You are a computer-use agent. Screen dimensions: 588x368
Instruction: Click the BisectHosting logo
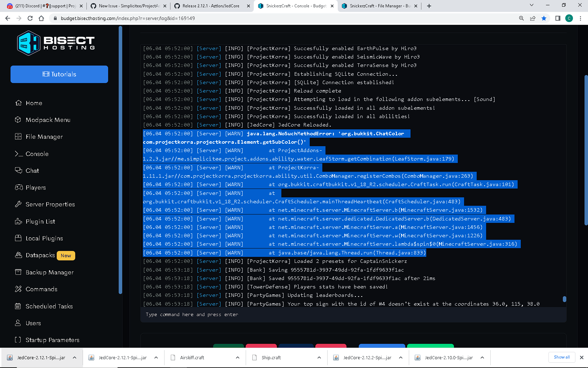[x=56, y=43]
